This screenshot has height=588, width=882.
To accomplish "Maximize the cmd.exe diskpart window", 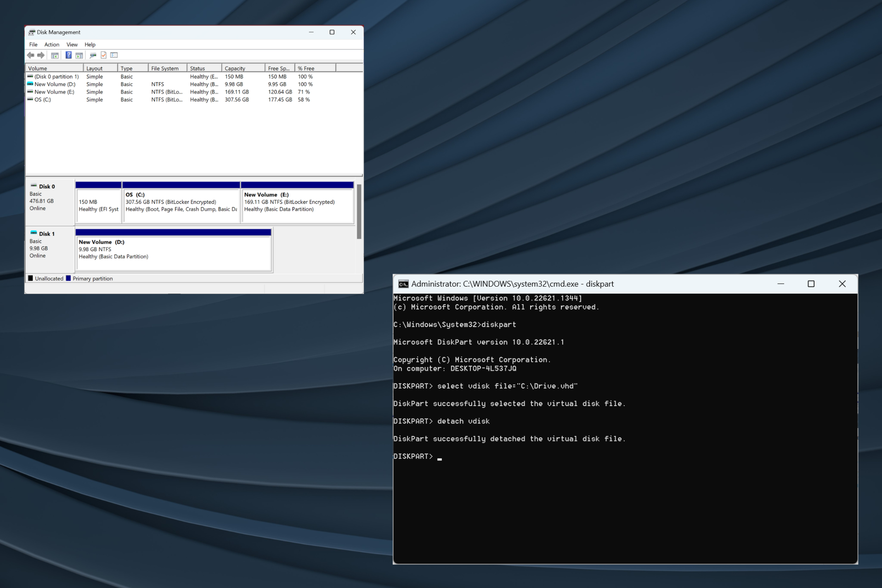I will click(811, 284).
